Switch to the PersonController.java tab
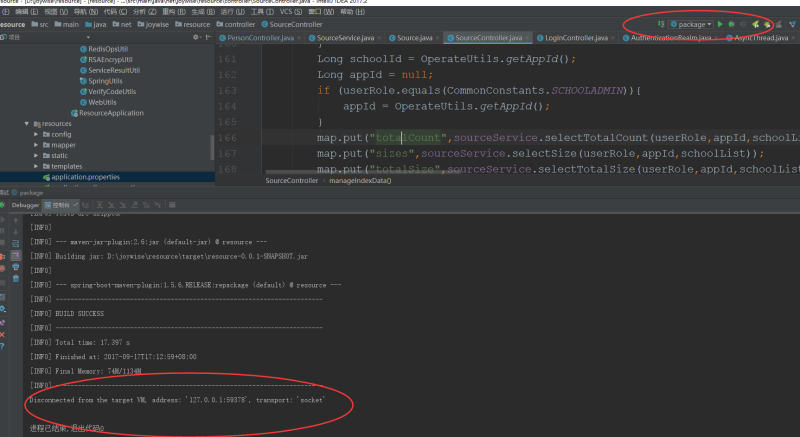Image resolution: width=800 pixels, height=437 pixels. (x=260, y=38)
